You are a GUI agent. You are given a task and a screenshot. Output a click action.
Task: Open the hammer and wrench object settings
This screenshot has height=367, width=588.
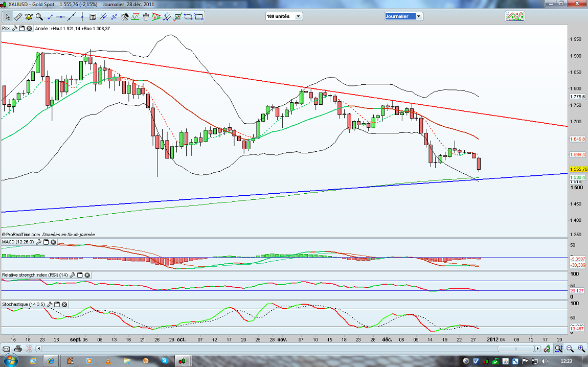coord(125,17)
